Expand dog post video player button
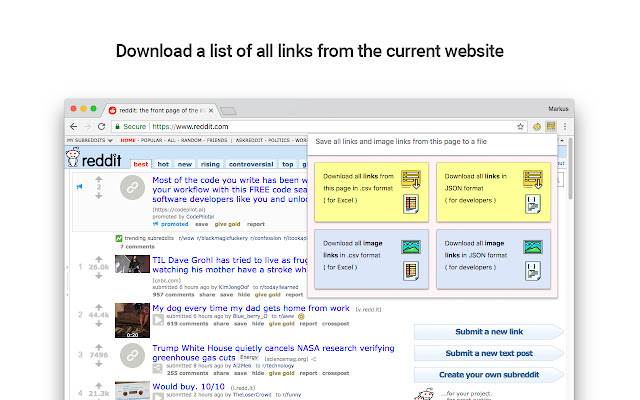 click(x=158, y=320)
